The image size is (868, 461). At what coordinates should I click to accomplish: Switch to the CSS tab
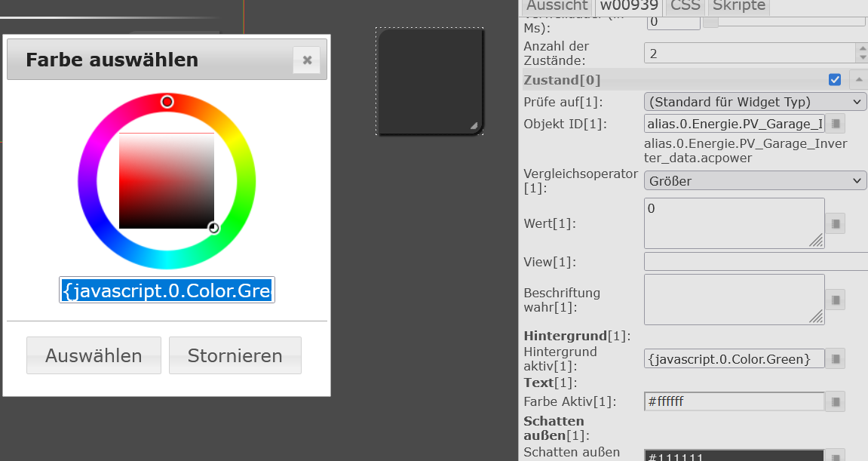pyautogui.click(x=685, y=6)
